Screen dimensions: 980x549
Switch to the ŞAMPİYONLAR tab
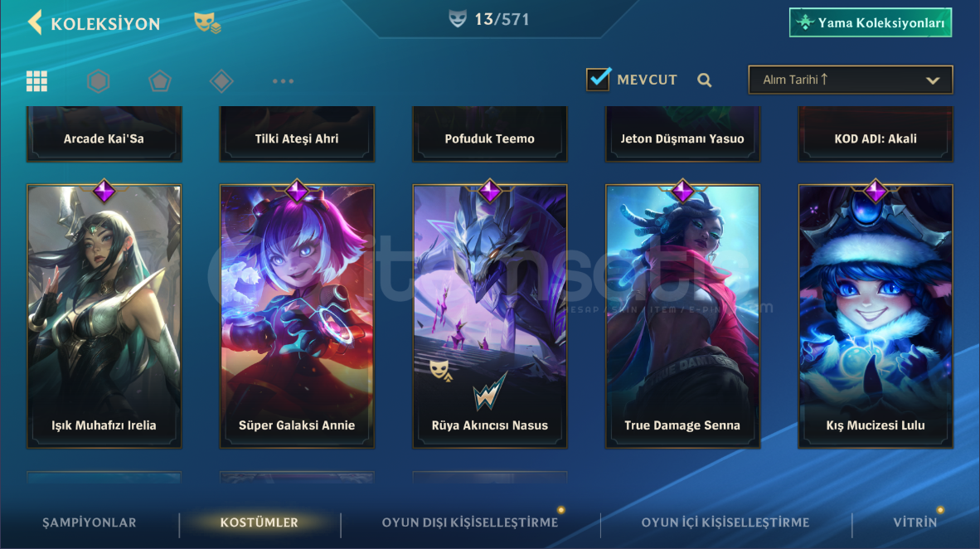coord(90,522)
